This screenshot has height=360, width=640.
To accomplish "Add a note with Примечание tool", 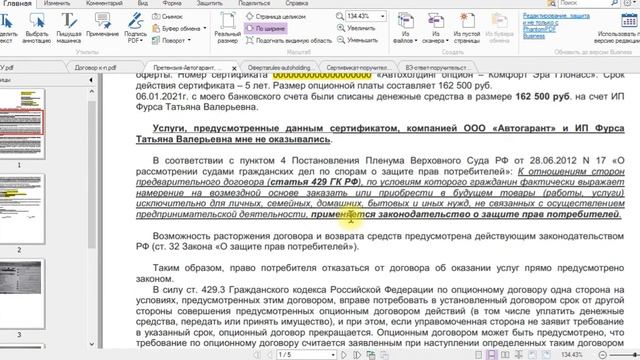I will click(x=102, y=25).
